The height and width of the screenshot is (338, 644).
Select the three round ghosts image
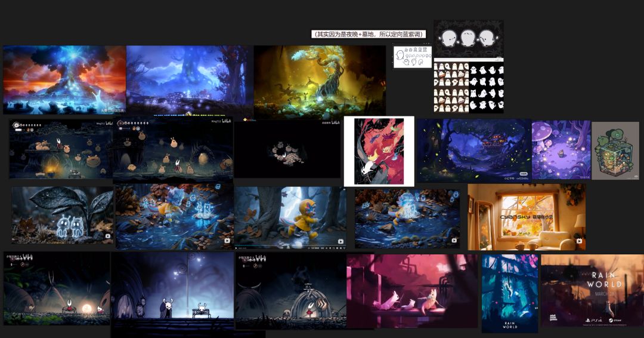(x=469, y=39)
